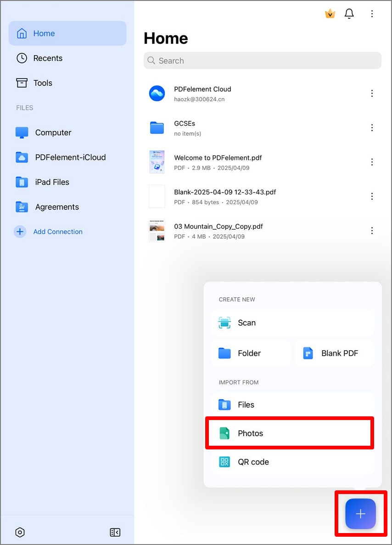
Task: Open notifications bell
Action: pos(349,13)
